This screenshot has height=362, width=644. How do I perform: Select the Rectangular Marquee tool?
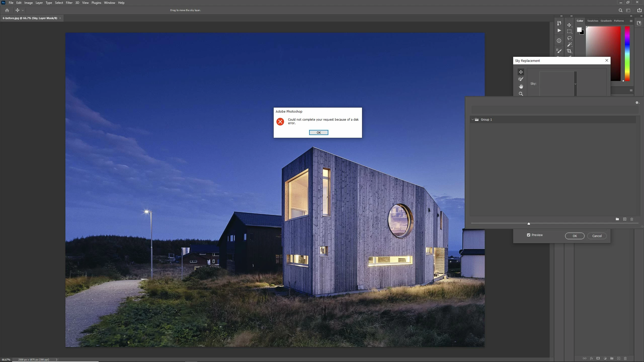(569, 31)
